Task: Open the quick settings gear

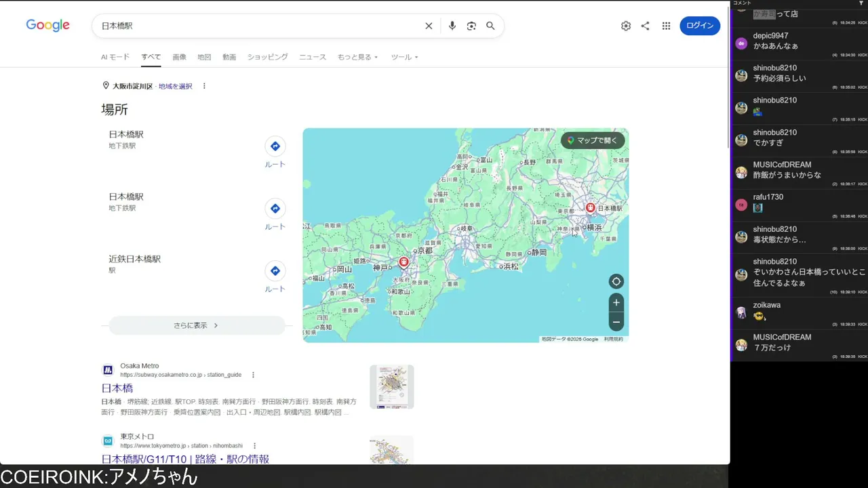Action: 626,26
